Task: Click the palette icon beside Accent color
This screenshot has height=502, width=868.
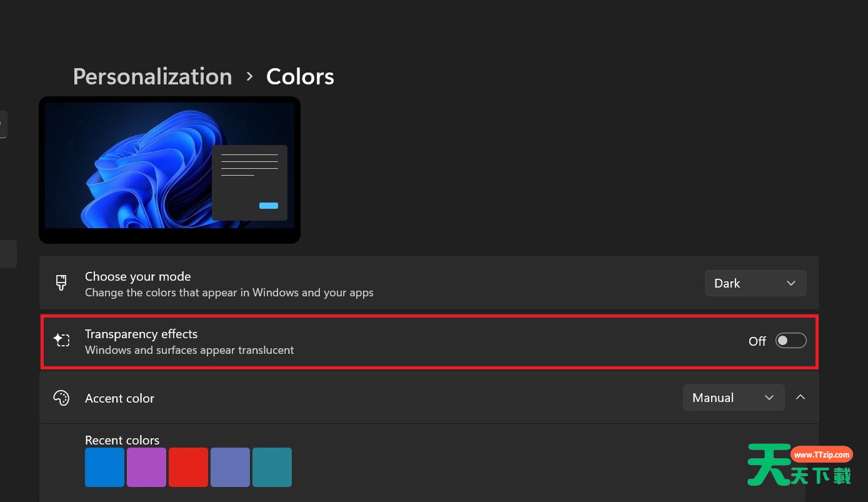Action: (61, 398)
